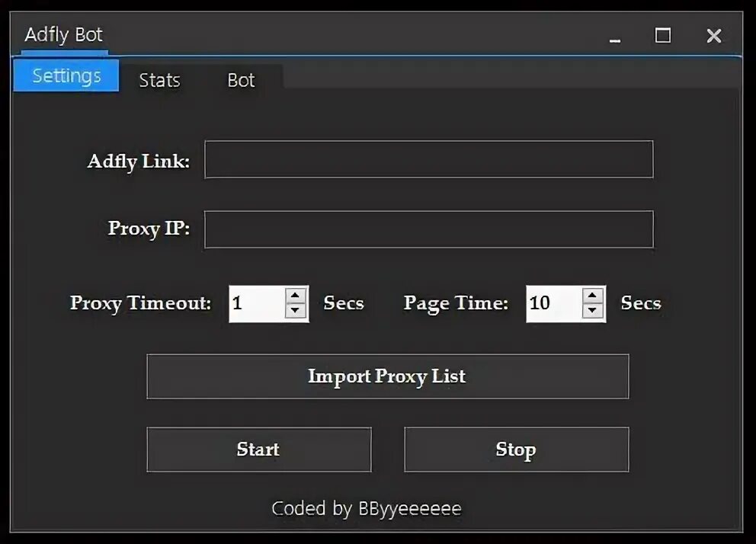This screenshot has width=756, height=544.
Task: Maximize the Adfly Bot window
Action: tap(663, 35)
